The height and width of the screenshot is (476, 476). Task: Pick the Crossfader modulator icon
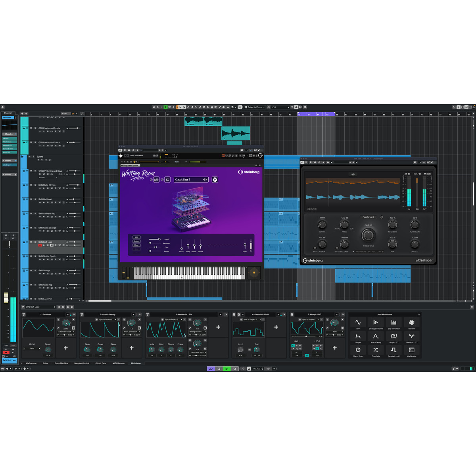click(376, 350)
